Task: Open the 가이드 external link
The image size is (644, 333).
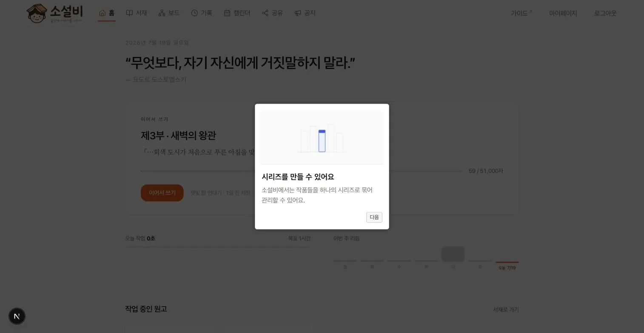Action: pos(521,13)
